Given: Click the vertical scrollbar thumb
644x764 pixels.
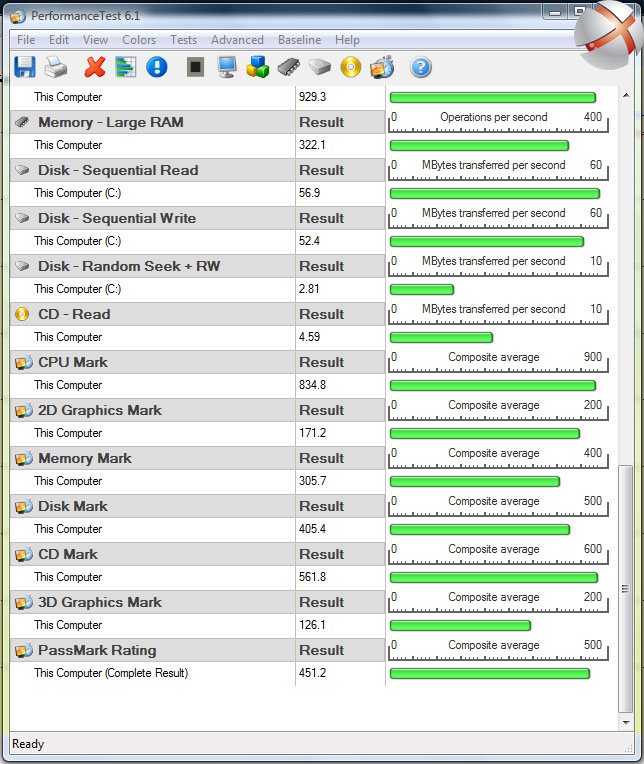Looking at the screenshot, I should pyautogui.click(x=626, y=589).
